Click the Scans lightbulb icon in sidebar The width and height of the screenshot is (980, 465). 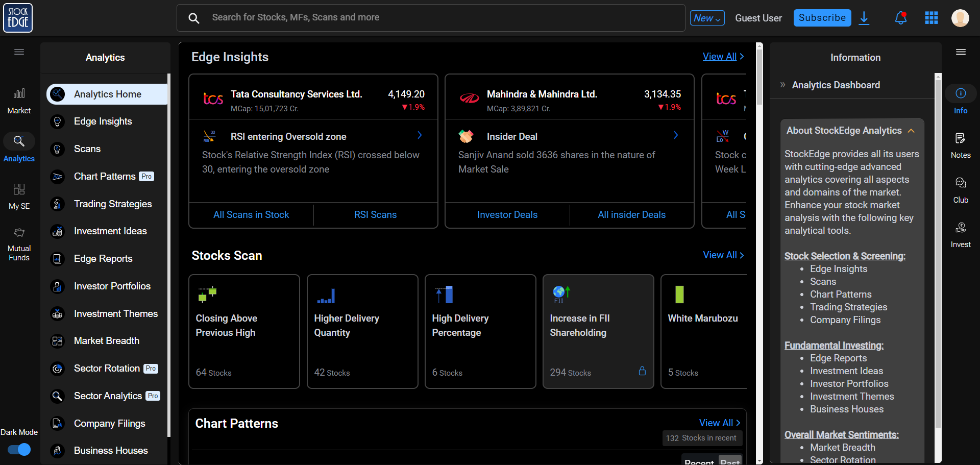58,149
